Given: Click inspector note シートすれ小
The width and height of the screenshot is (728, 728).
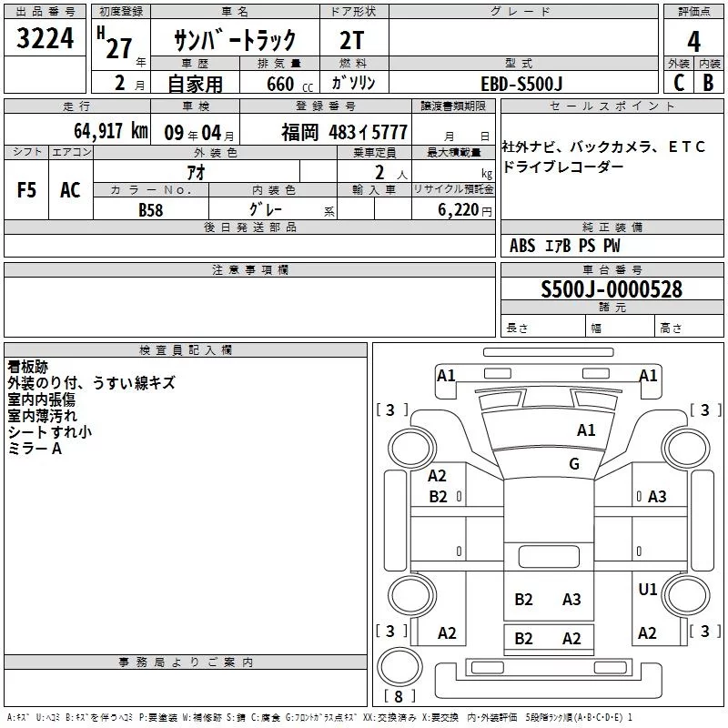Looking at the screenshot, I should click(x=50, y=431).
